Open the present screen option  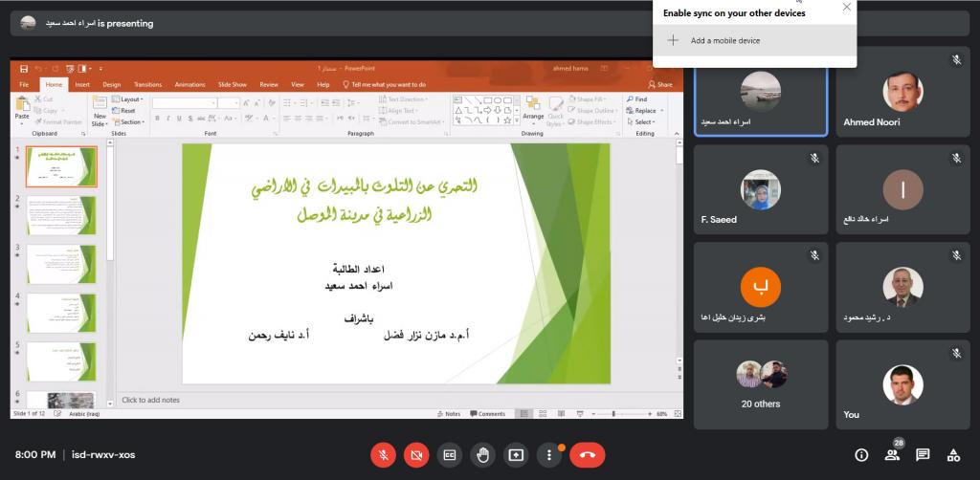coord(517,455)
